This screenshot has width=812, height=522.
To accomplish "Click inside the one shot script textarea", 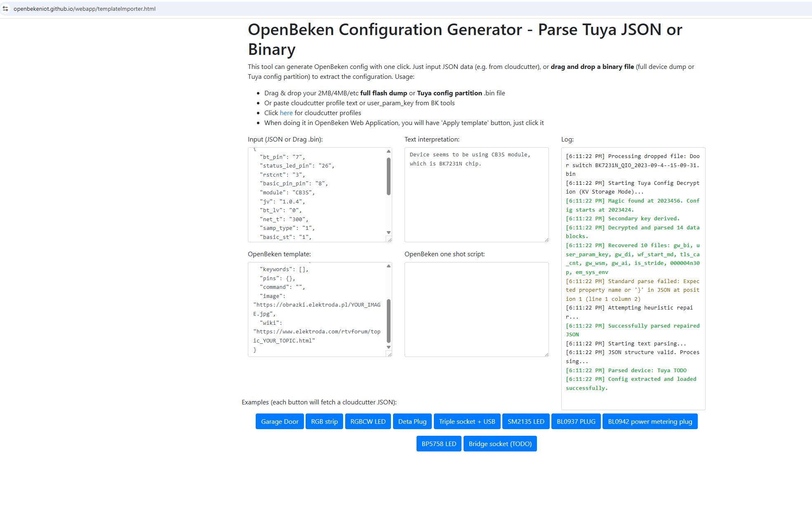I will point(476,309).
